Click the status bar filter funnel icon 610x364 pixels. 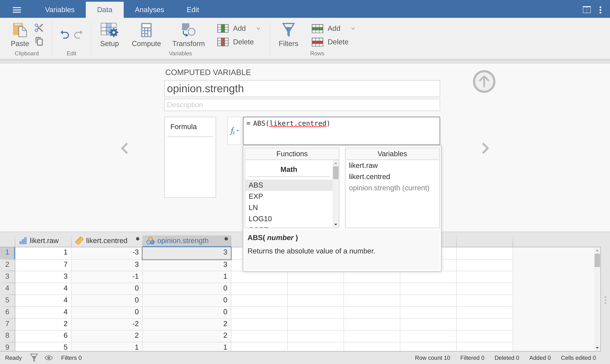[34, 358]
